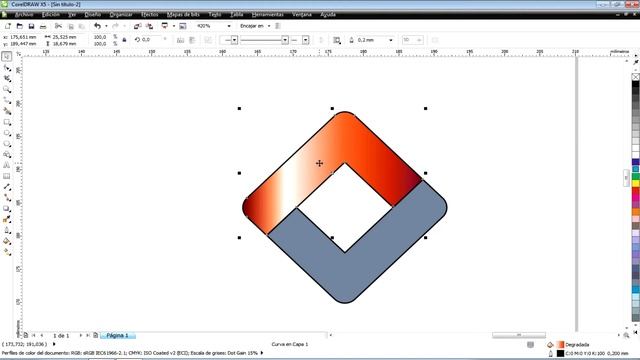Image resolution: width=640 pixels, height=360 pixels.
Task: Open the line style dropdown
Action: [285, 40]
